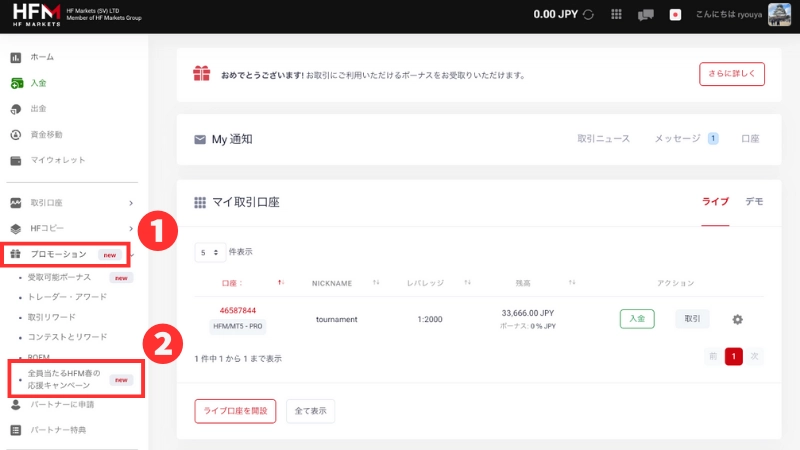Click the balance refresh icon
This screenshot has height=450, width=800.
587,15
